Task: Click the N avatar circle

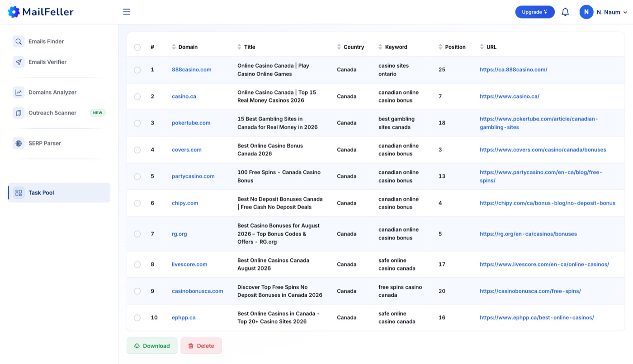Action: coord(586,12)
